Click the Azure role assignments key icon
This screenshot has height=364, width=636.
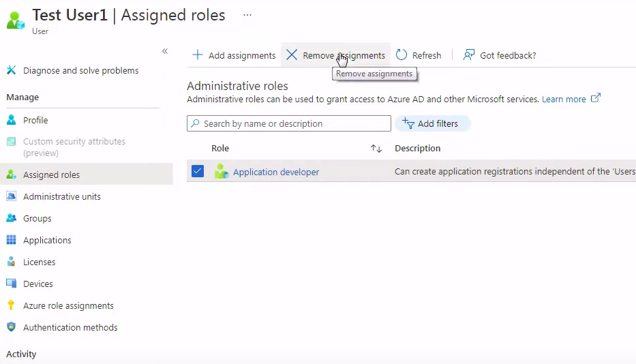coord(11,305)
